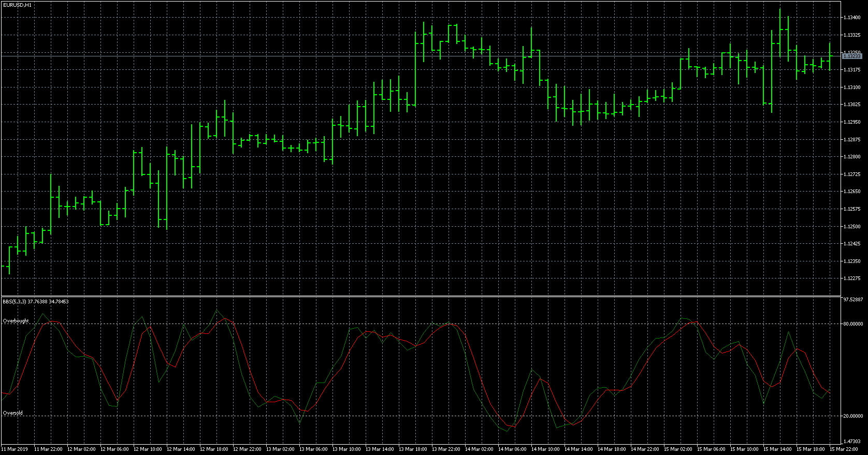Click the 11 Mar 22:00 time label

pyautogui.click(x=48, y=449)
